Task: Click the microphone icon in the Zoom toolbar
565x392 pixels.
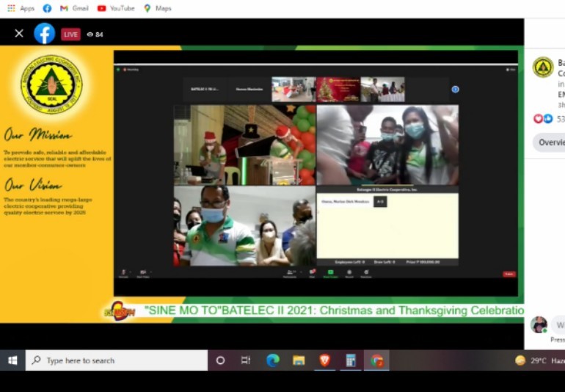Action: 123,272
